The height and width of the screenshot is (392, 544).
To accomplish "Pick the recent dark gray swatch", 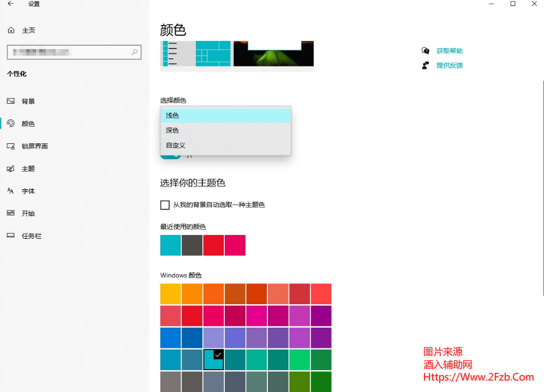I will point(192,245).
